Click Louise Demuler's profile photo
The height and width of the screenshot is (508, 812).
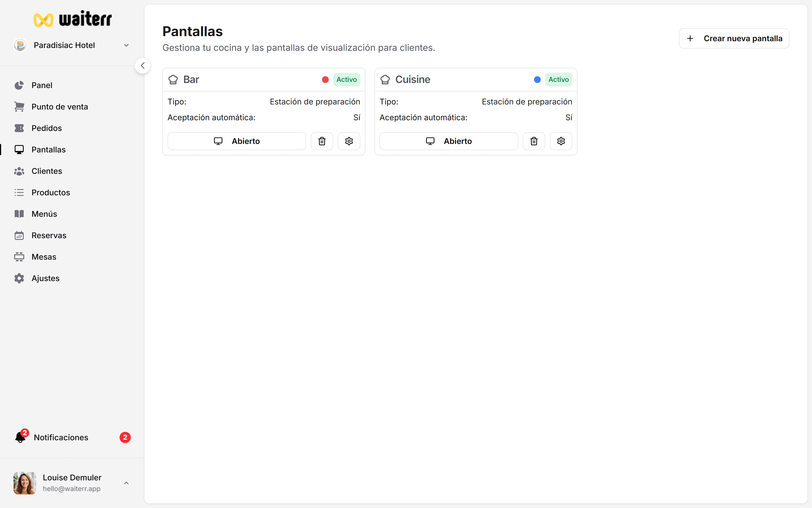click(25, 483)
